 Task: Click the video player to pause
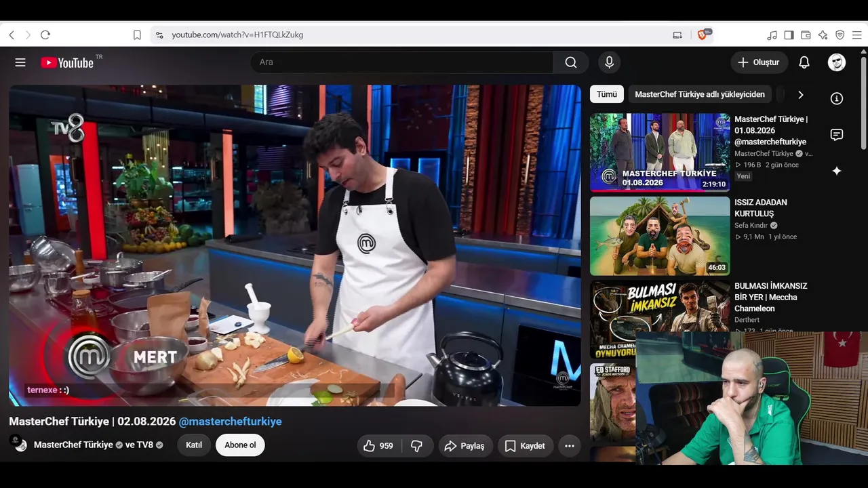295,245
